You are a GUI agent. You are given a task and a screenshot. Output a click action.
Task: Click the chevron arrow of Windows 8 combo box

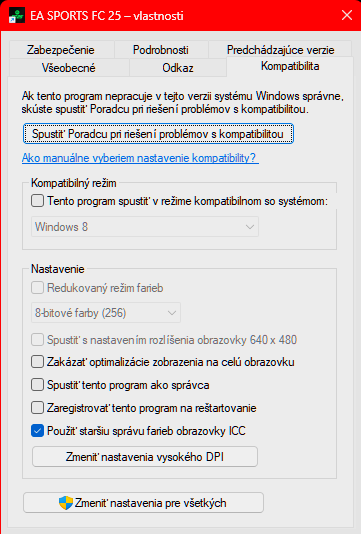click(250, 227)
